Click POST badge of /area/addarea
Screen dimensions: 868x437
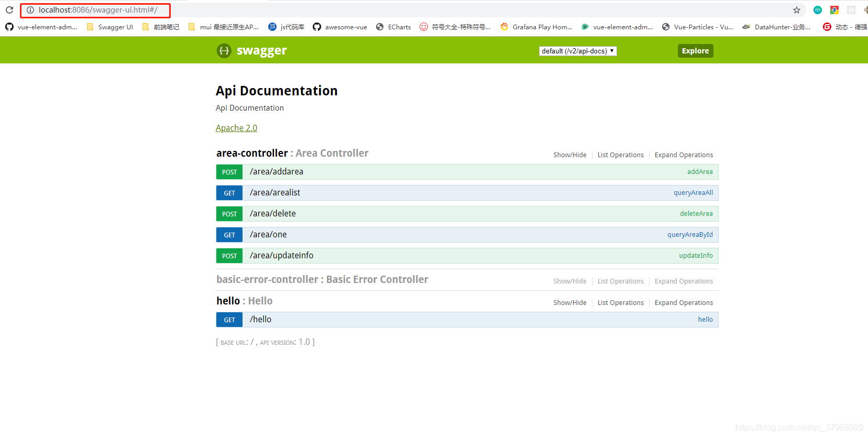click(229, 172)
